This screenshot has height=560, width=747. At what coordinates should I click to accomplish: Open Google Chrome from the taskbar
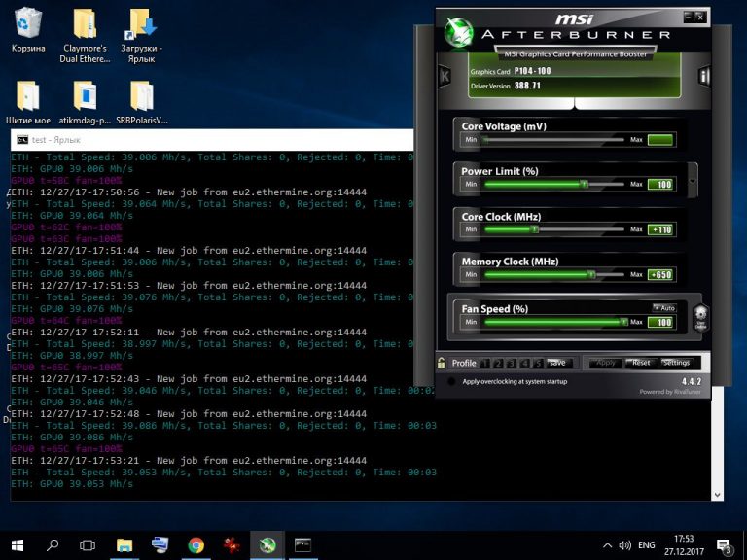coord(196,544)
